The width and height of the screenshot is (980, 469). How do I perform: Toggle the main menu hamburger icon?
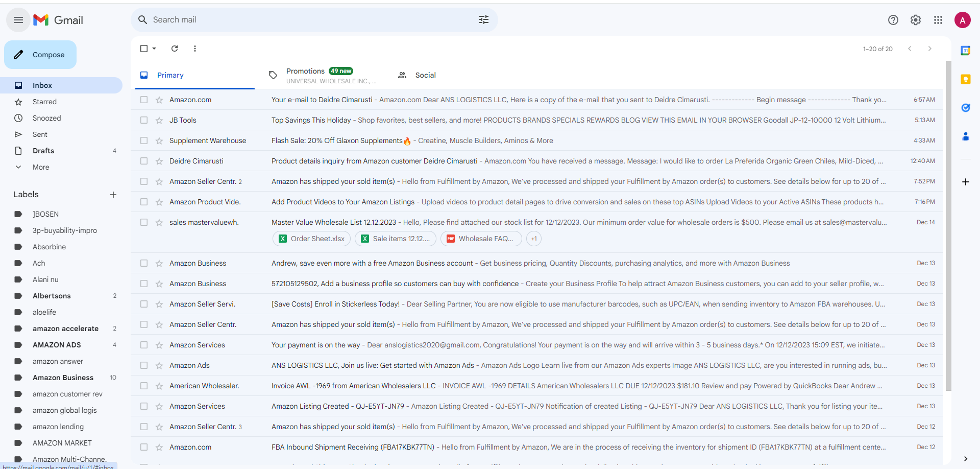18,20
